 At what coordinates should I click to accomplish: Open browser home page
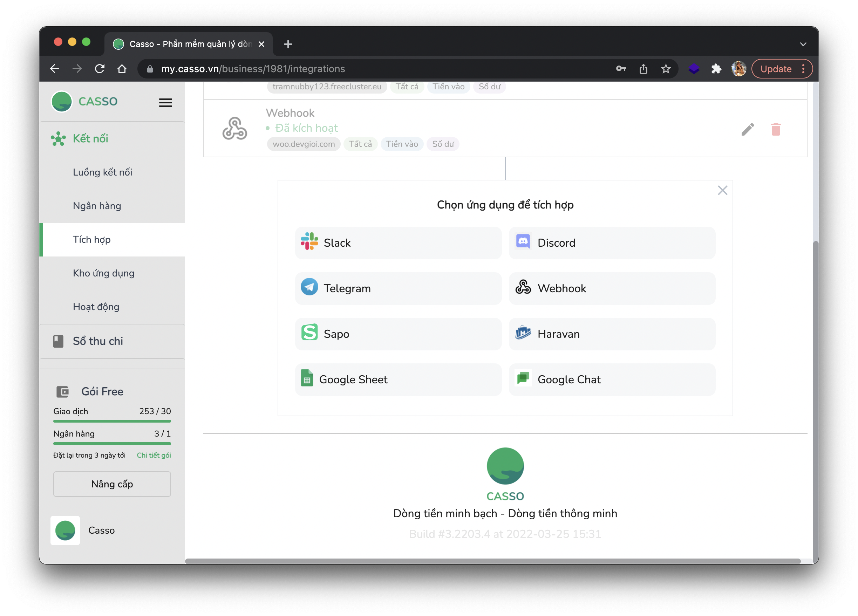(x=122, y=69)
